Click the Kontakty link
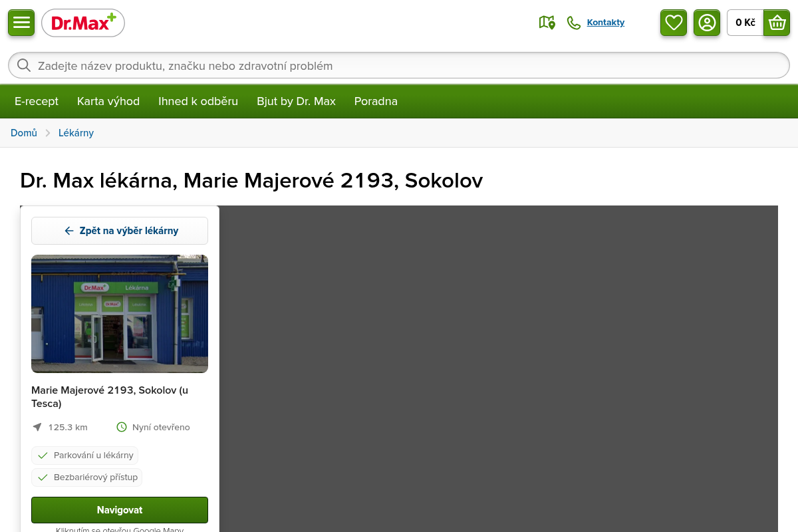 pos(605,23)
